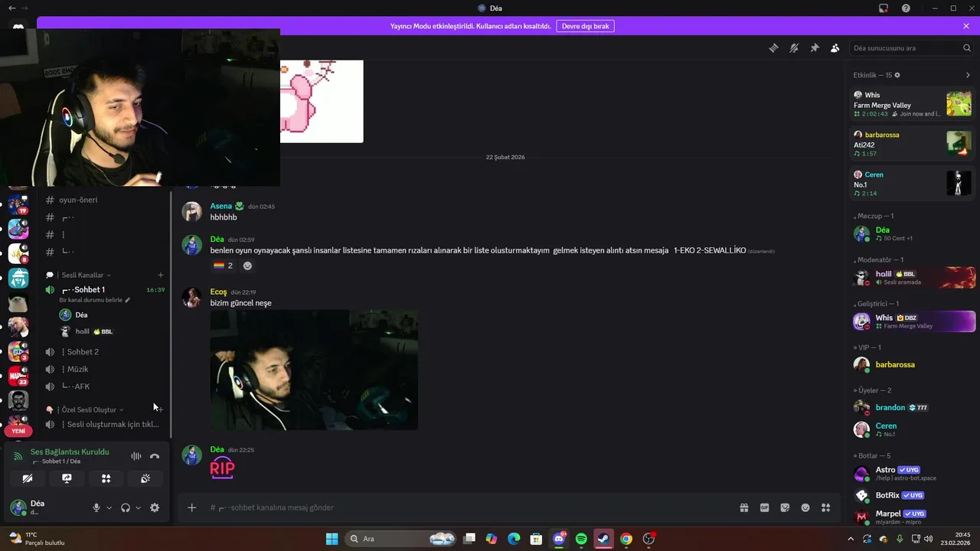The image size is (980, 551).
Task: Open Whis Farm Merge Valley activity card
Action: 913,104
